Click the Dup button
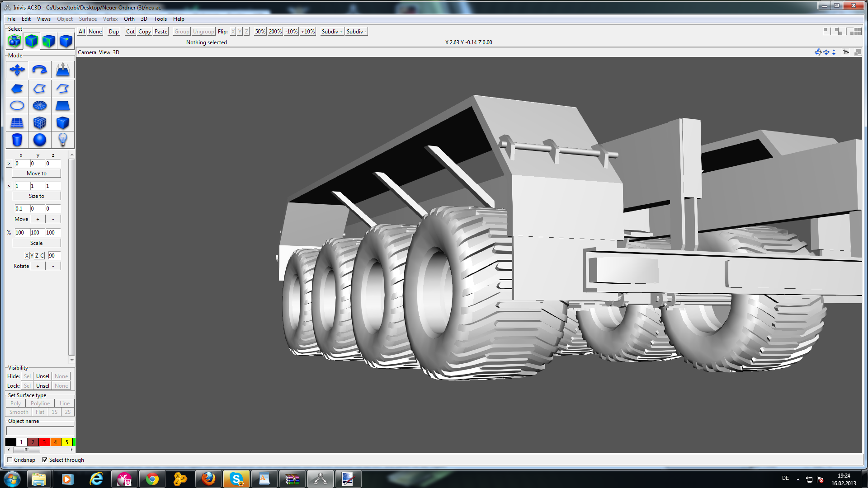The width and height of the screenshot is (868, 488). (x=114, y=32)
